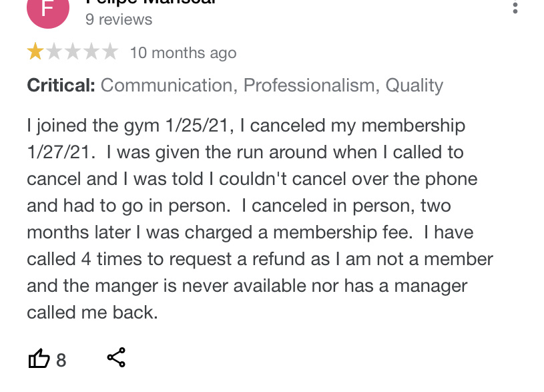Click the fourth gray rating star
This screenshot has height=392, width=544.
tap(91, 52)
